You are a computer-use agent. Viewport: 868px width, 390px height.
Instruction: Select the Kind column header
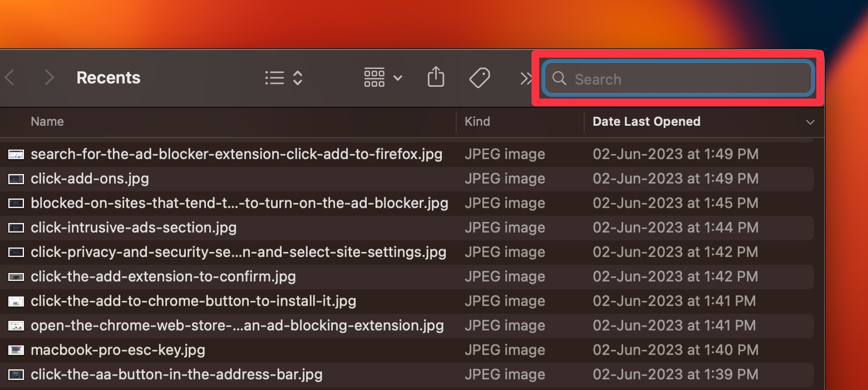pyautogui.click(x=477, y=121)
